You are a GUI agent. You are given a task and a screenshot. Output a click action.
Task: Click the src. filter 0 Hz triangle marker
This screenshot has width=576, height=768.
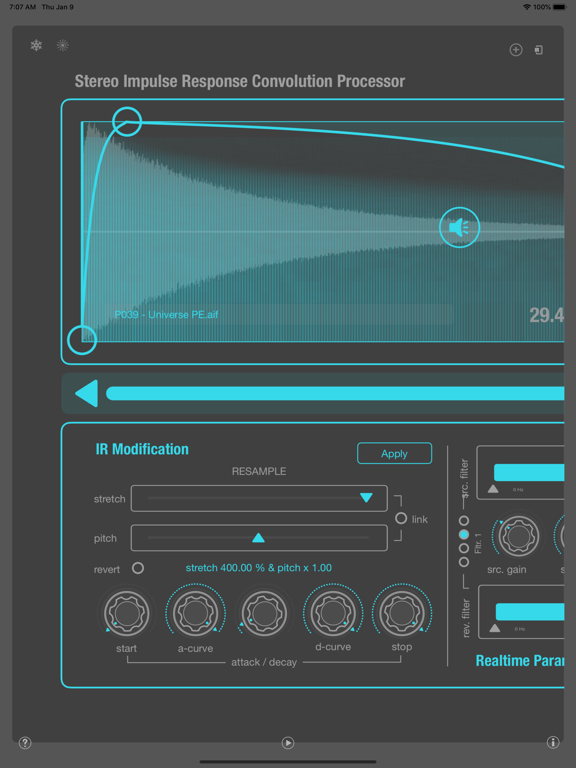click(493, 489)
